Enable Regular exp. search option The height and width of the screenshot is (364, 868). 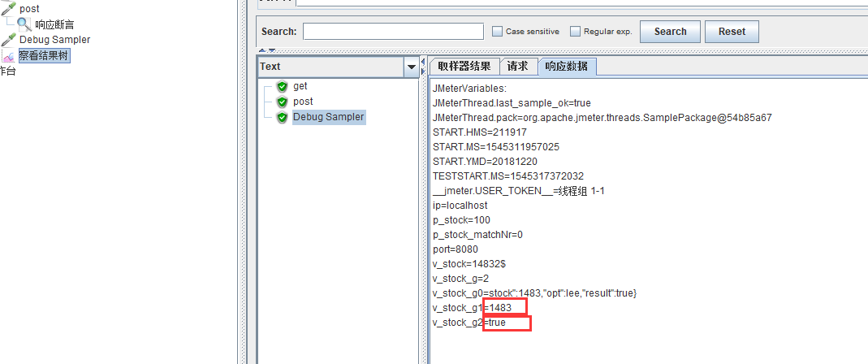tap(575, 32)
